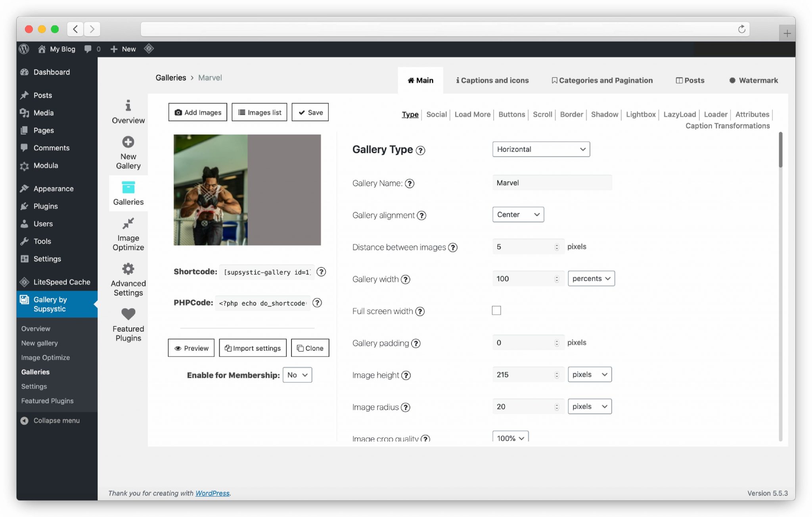Select the New Gallery plus icon
812x517 pixels.
128,142
